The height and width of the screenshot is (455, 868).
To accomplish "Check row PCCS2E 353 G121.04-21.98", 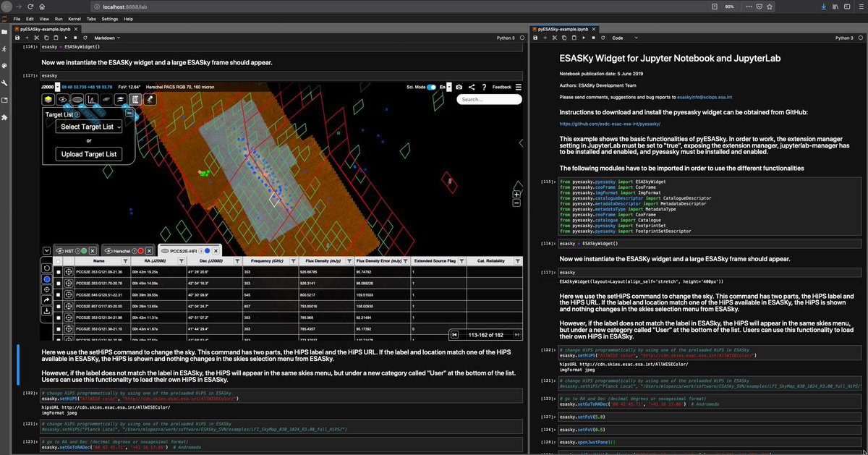I will 58,318.
